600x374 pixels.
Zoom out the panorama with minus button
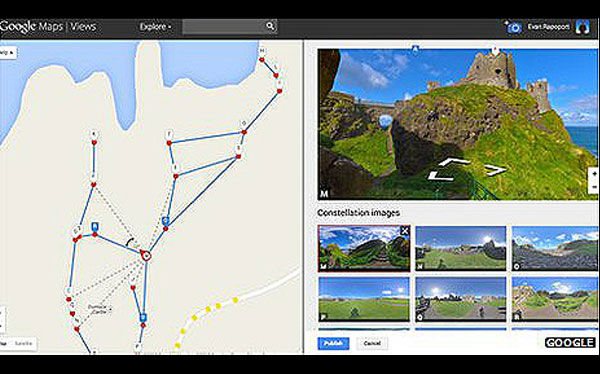click(x=594, y=187)
